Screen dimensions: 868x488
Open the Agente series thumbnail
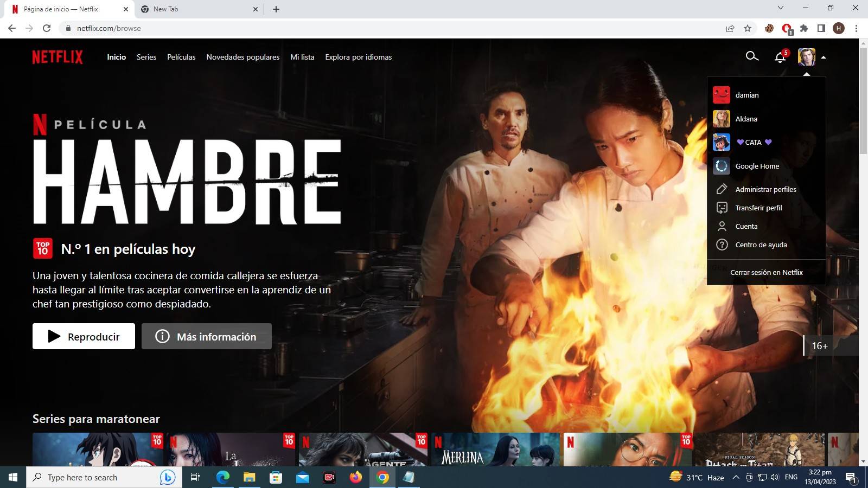(x=363, y=450)
